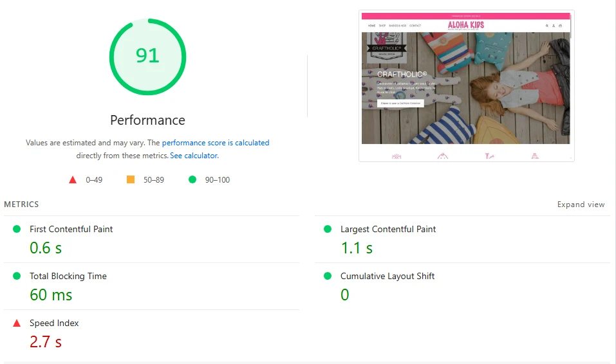Open the 'performance score is calculated' link

pos(216,143)
